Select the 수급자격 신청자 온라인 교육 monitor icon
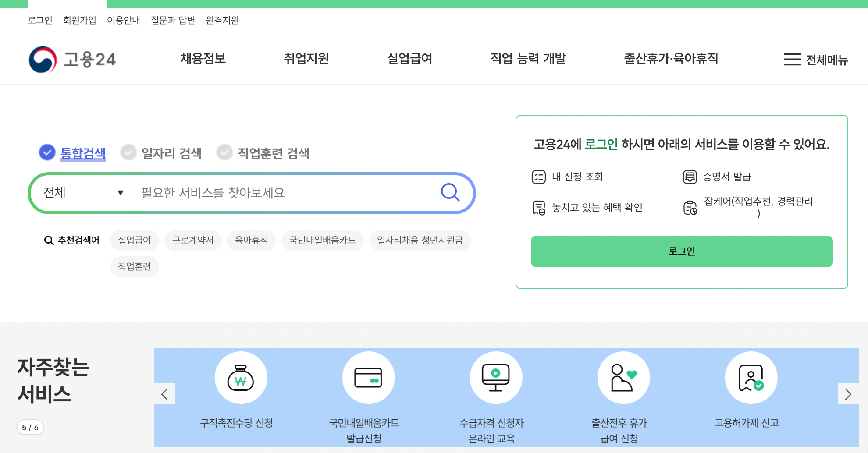 tap(496, 377)
